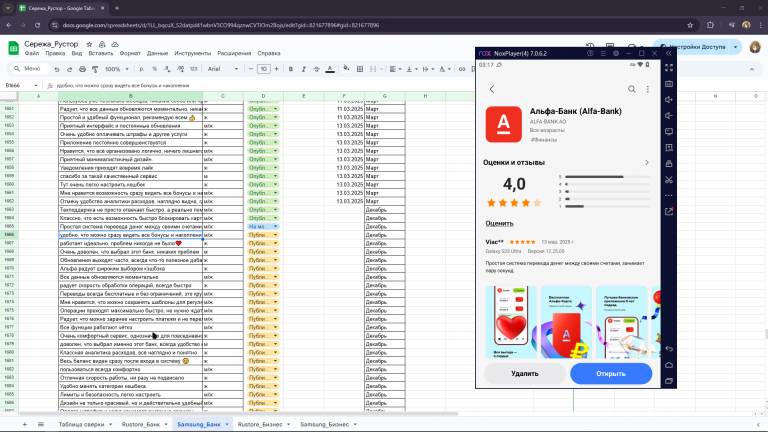Undo the last action in Sheets toolbar
The width and height of the screenshot is (768, 432).
click(x=57, y=69)
